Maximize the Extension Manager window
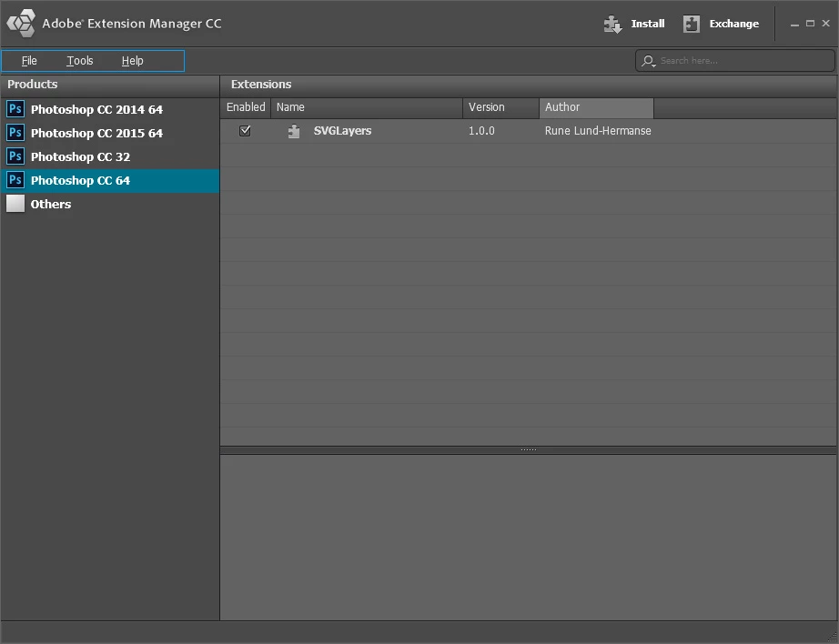Image resolution: width=839 pixels, height=644 pixels. click(810, 24)
